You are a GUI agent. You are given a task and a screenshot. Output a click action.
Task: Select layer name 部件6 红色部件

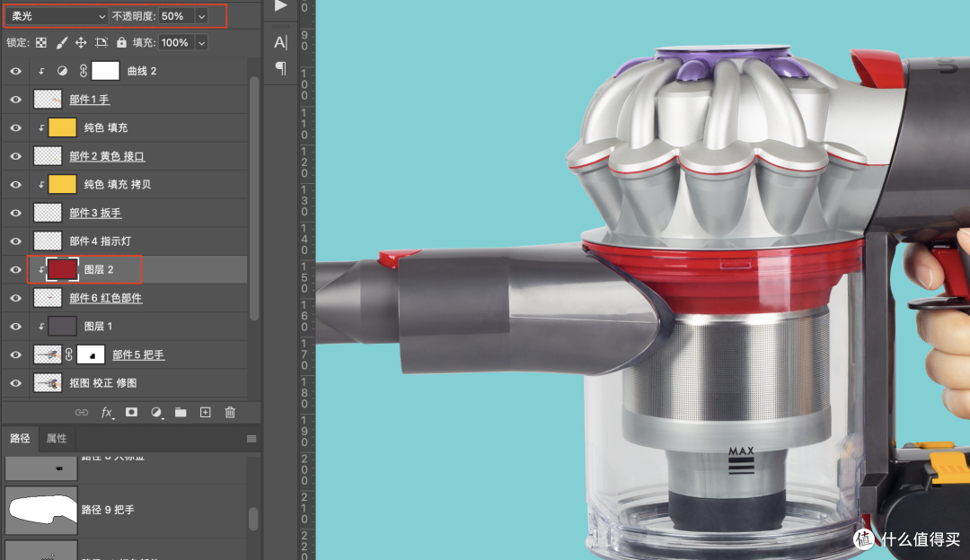(106, 298)
